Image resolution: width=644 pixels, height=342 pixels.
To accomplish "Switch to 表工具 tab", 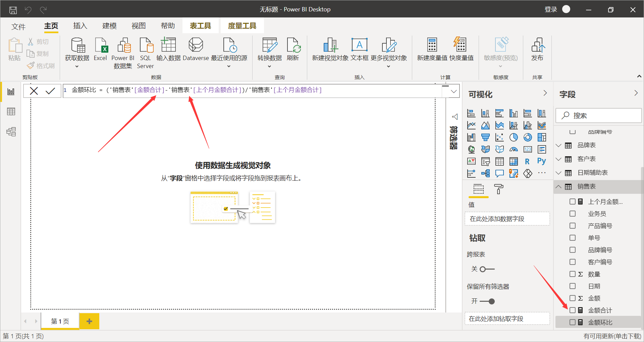I will pos(200,26).
